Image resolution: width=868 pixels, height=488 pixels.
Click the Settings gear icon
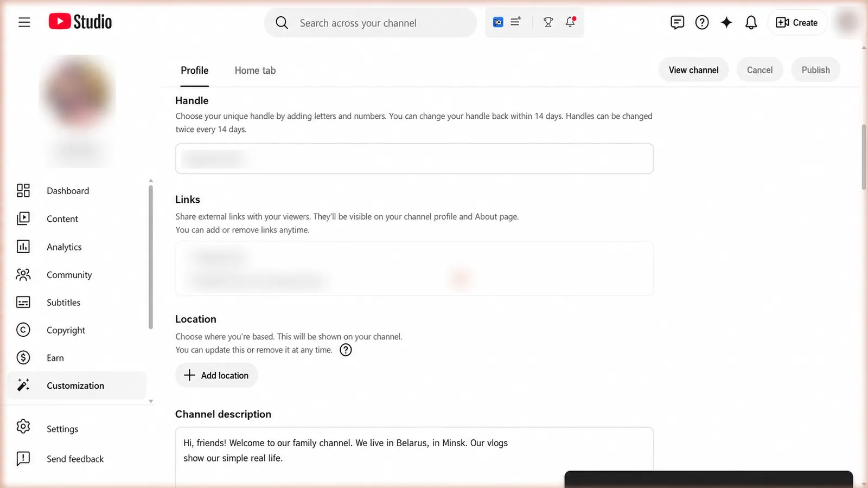click(23, 426)
